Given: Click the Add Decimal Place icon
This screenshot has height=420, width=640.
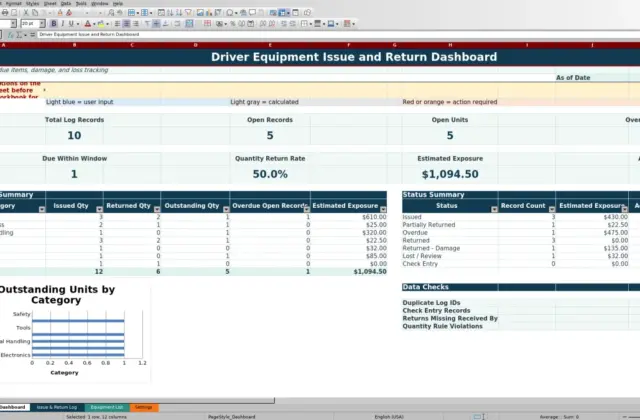Looking at the screenshot, I should pyautogui.click(x=263, y=24).
